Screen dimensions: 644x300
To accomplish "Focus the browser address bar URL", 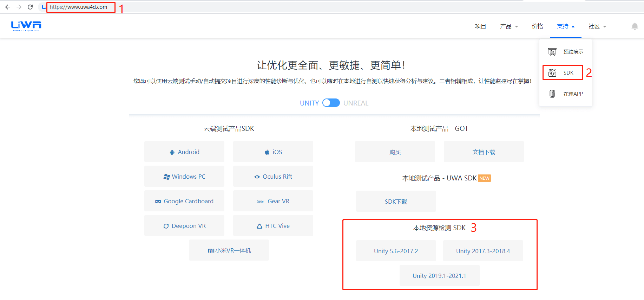I will [79, 7].
